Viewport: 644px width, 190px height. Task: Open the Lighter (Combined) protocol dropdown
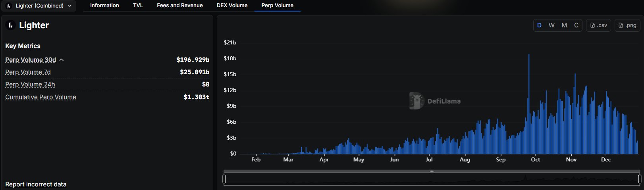tap(39, 6)
